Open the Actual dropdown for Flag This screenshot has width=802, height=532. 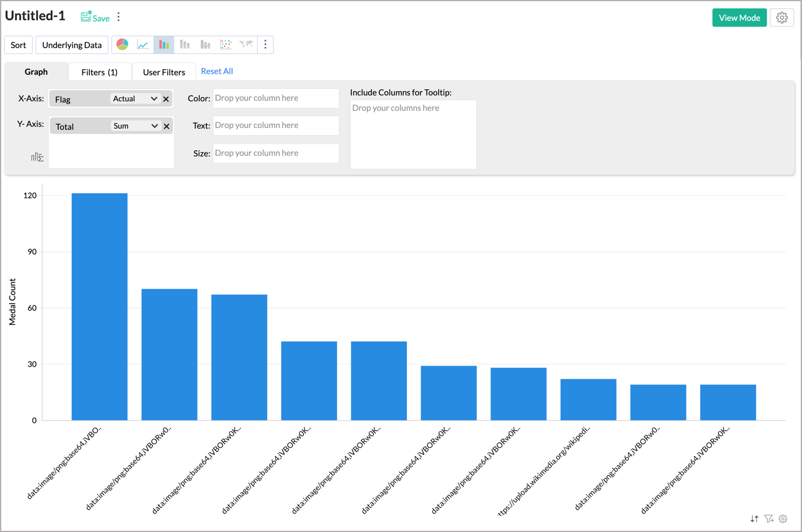135,99
